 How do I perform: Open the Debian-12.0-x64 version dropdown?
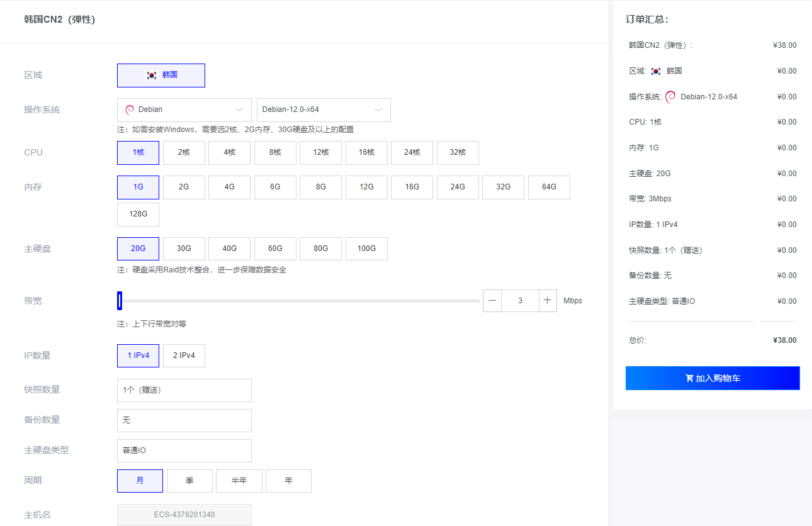pos(324,109)
